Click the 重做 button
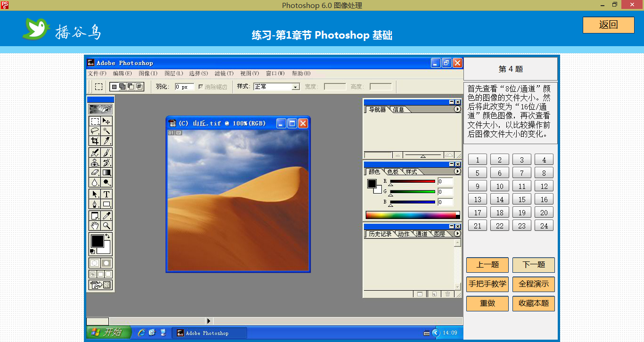 pyautogui.click(x=487, y=303)
